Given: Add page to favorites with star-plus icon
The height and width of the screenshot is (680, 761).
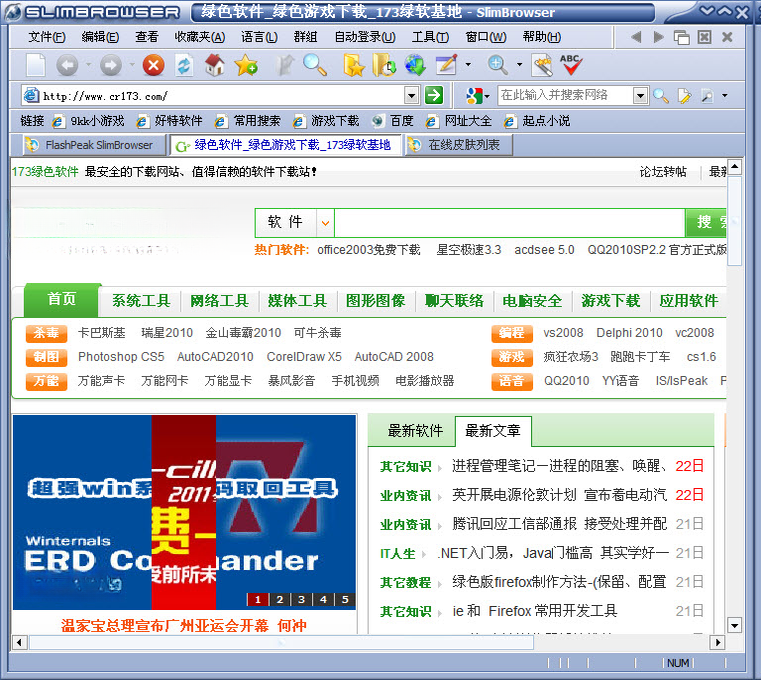Looking at the screenshot, I should click(x=246, y=65).
